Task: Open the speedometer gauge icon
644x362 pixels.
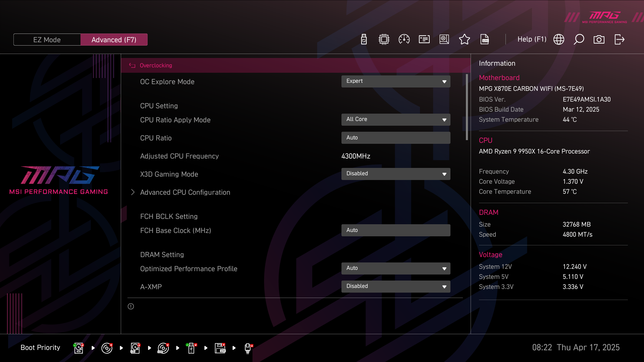Action: point(404,40)
